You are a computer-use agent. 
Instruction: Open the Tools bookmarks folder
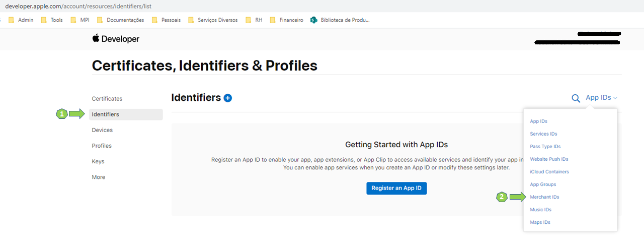pos(52,20)
